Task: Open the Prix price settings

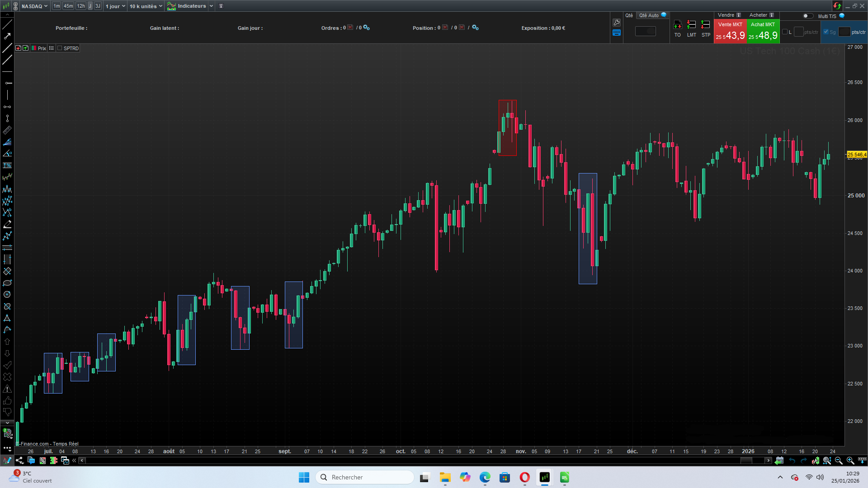Action: (x=39, y=48)
